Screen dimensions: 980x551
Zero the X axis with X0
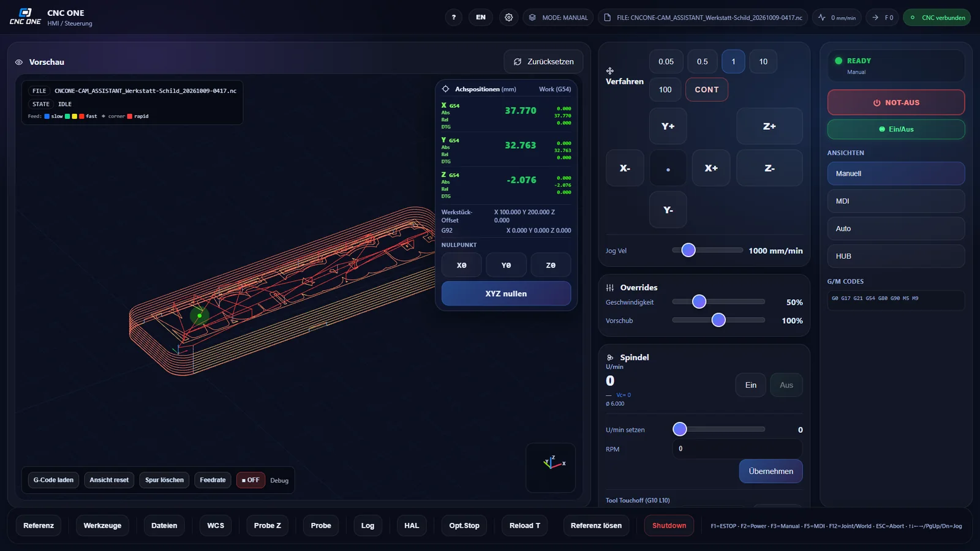461,265
